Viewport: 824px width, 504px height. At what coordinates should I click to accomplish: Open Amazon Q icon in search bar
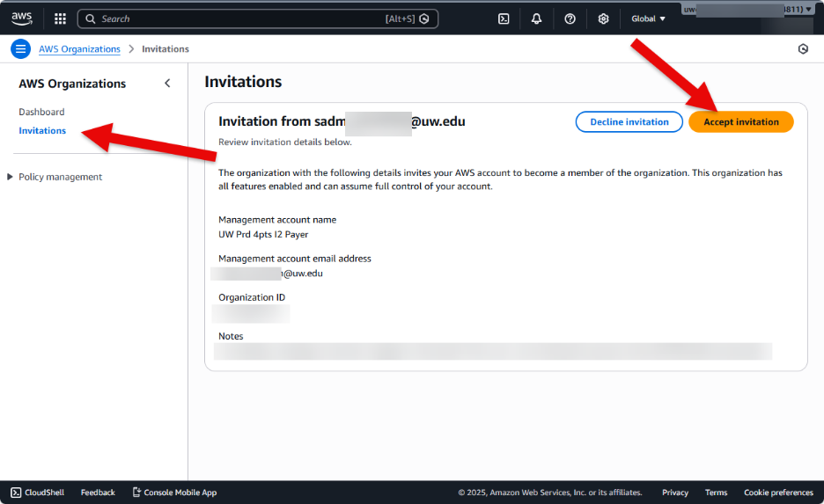424,18
